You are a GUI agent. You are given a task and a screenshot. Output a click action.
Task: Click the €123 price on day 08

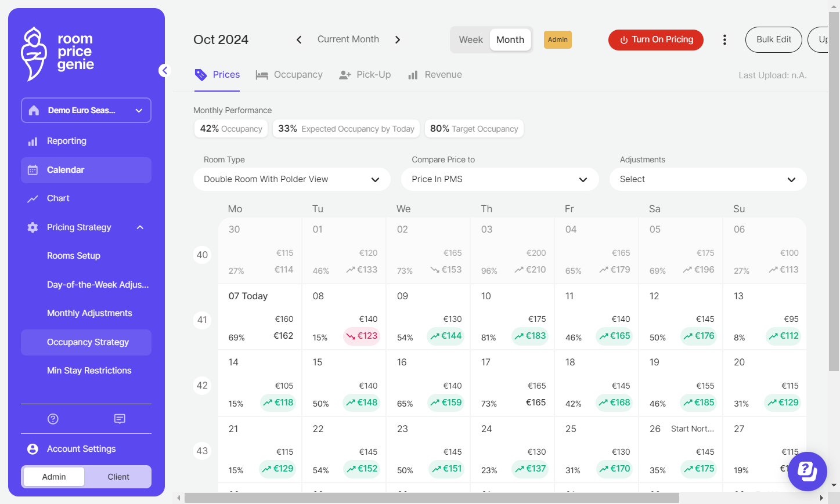click(x=361, y=336)
